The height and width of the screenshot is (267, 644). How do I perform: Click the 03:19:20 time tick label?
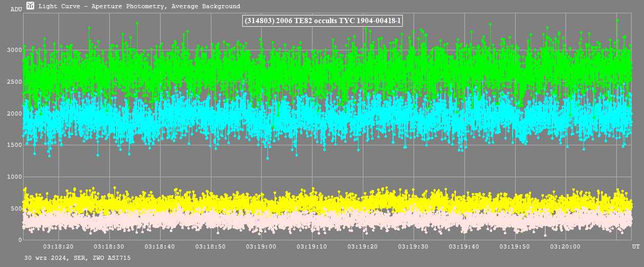tap(363, 246)
